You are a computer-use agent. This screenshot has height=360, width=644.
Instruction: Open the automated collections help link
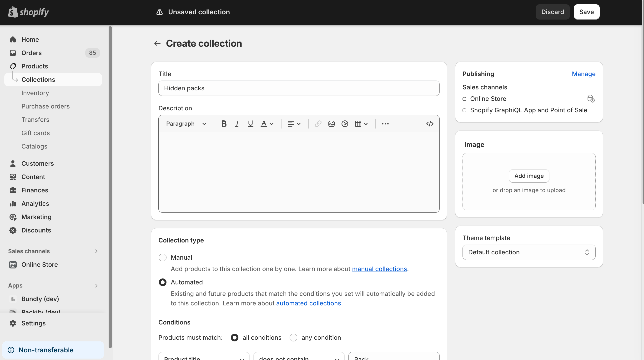coord(308,303)
